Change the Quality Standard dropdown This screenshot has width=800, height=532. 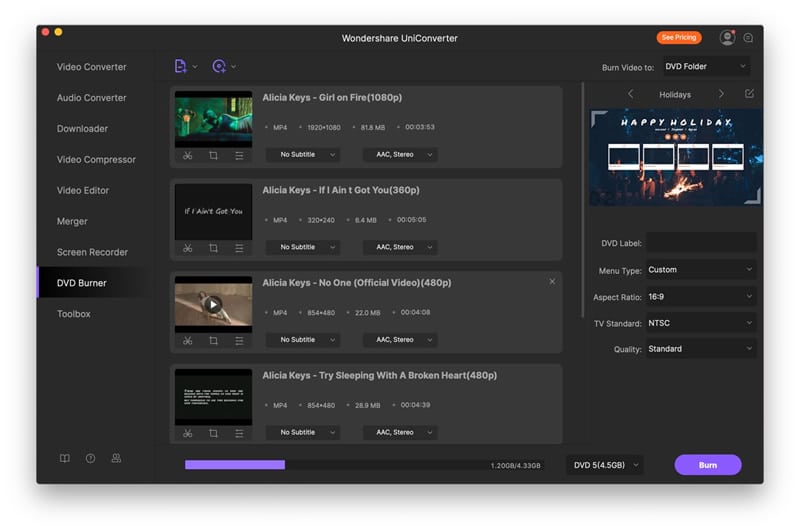pos(701,349)
